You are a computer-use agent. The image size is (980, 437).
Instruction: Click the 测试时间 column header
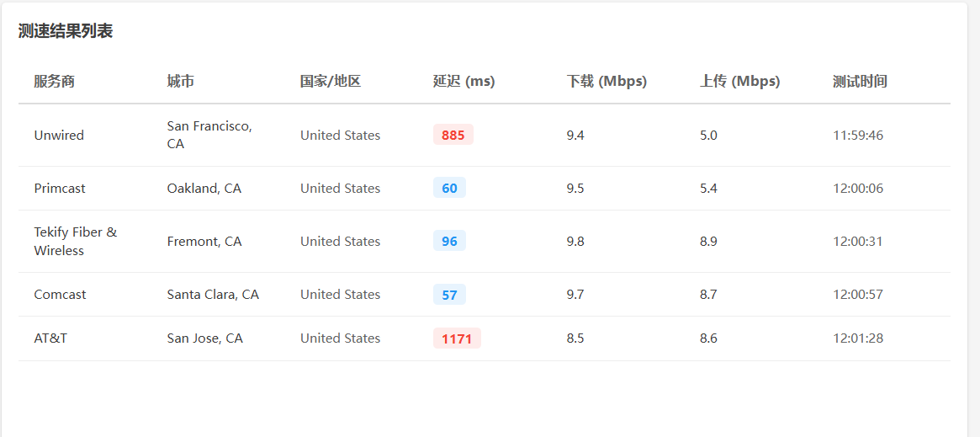[860, 82]
